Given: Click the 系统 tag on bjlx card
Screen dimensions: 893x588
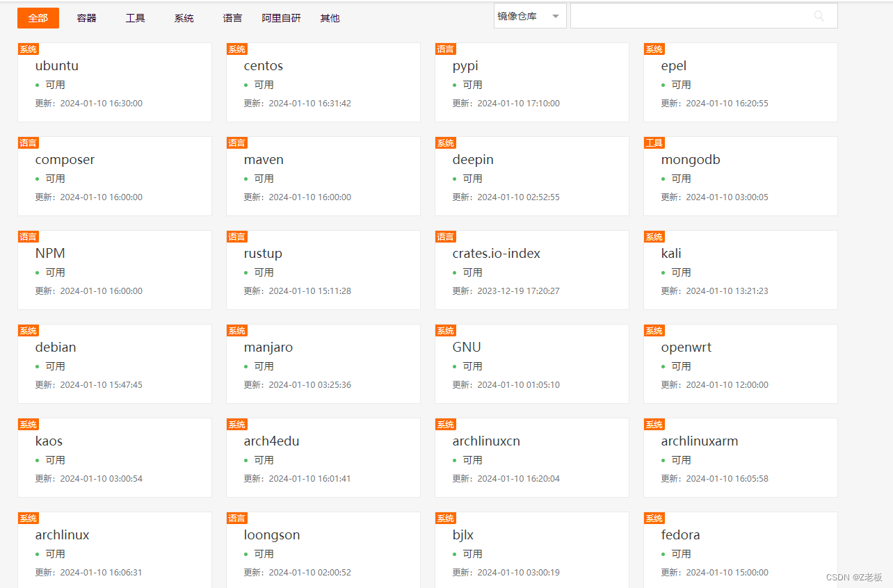Looking at the screenshot, I should (446, 518).
